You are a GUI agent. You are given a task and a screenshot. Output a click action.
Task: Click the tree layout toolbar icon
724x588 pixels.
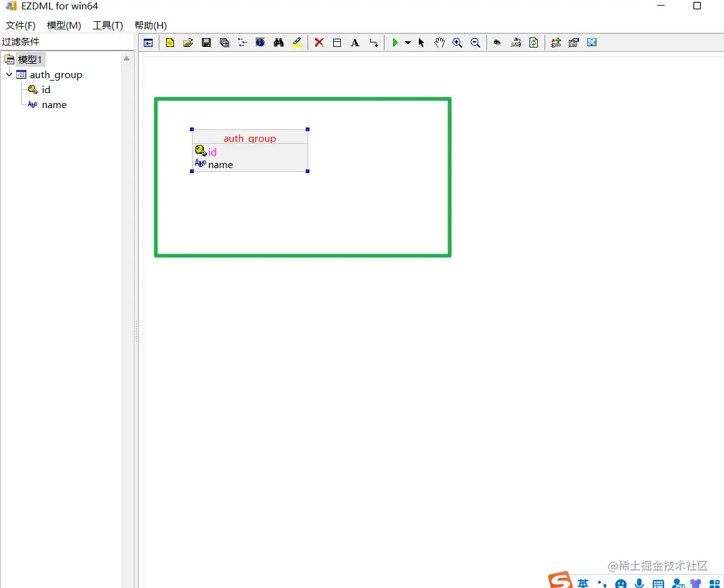(x=243, y=42)
